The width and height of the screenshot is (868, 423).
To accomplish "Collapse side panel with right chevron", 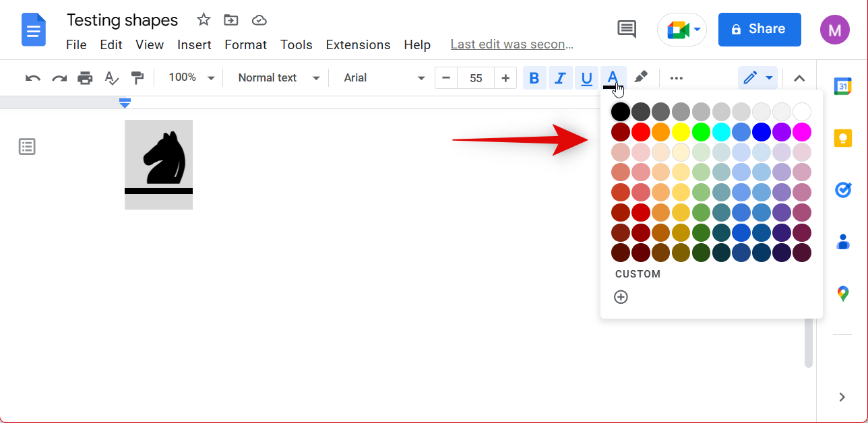I will tap(842, 397).
